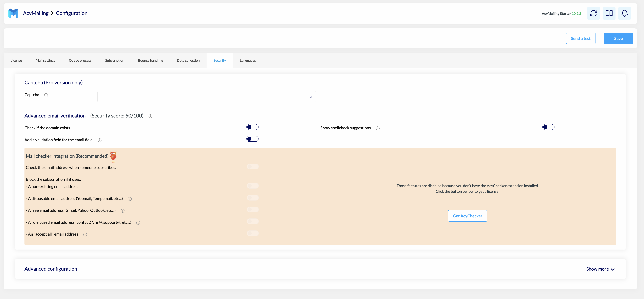Click Mail checker integration (Recommended) heading
The width and height of the screenshot is (644, 299).
[67, 156]
